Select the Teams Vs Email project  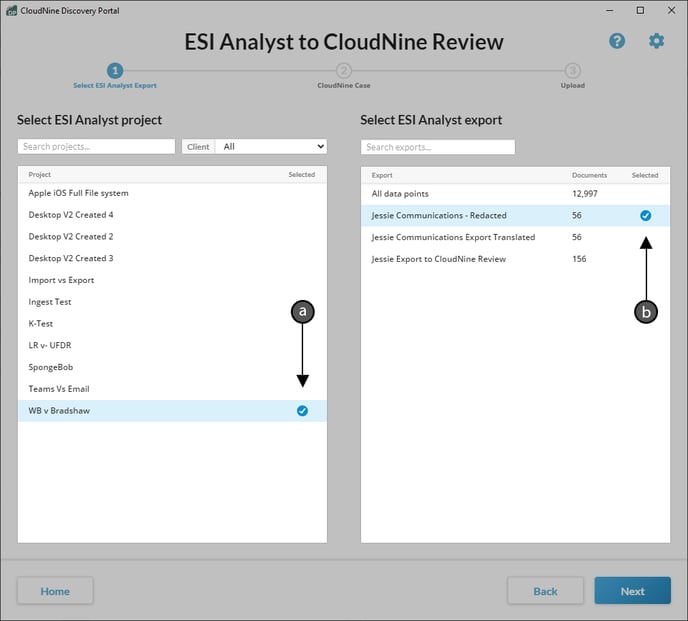[172, 389]
